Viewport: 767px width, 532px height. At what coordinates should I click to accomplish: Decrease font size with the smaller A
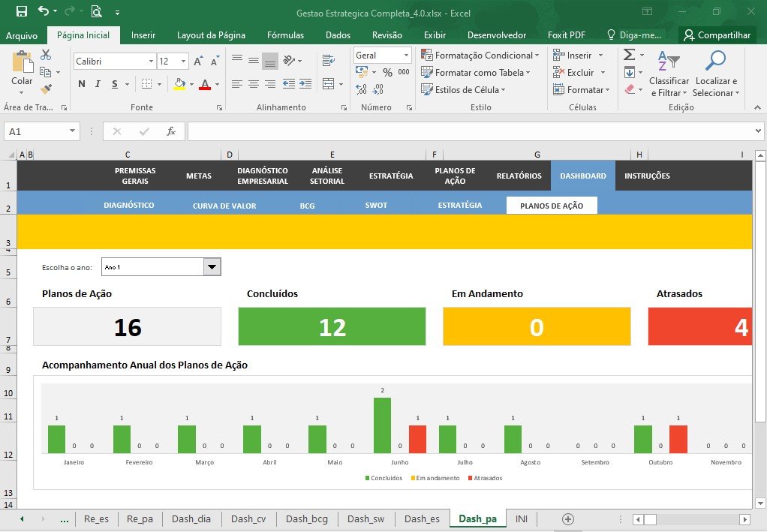(x=215, y=61)
